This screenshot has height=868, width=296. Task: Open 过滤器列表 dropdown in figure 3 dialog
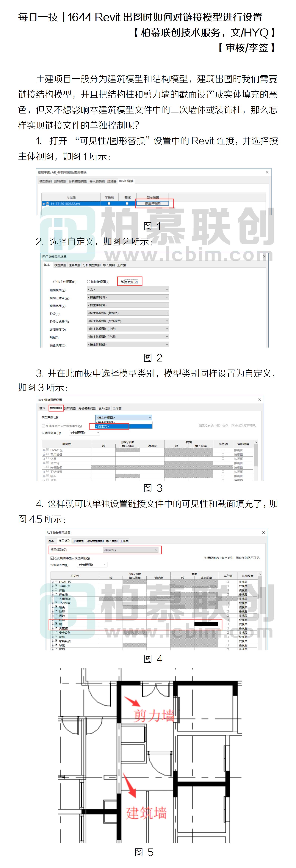tap(84, 433)
